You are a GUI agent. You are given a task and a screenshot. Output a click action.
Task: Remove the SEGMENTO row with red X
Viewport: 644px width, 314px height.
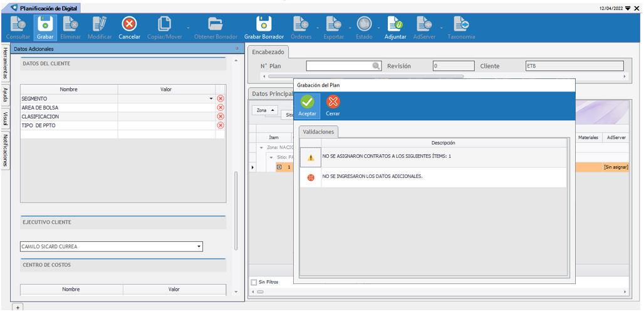pos(220,99)
